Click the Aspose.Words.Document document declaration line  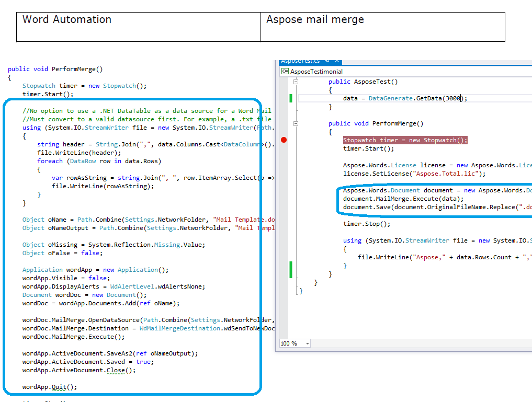point(437,190)
